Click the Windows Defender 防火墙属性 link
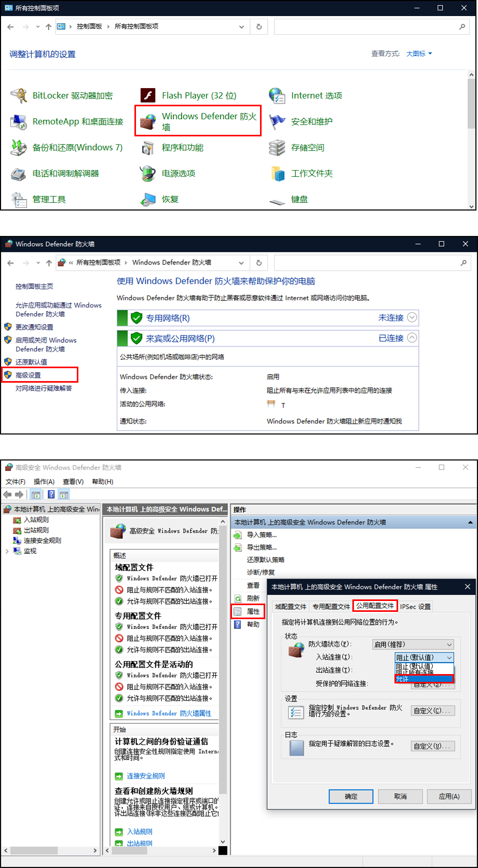This screenshot has width=478, height=868. pos(169,713)
